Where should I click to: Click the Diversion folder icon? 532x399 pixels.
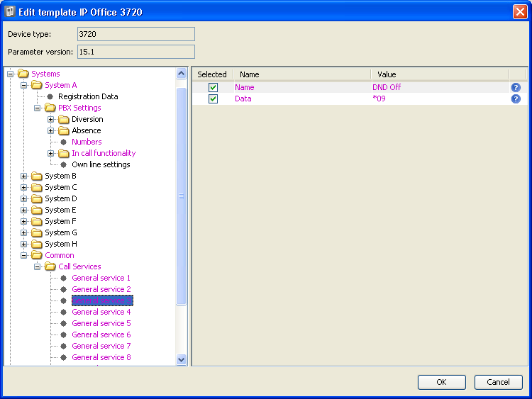[x=63, y=119]
